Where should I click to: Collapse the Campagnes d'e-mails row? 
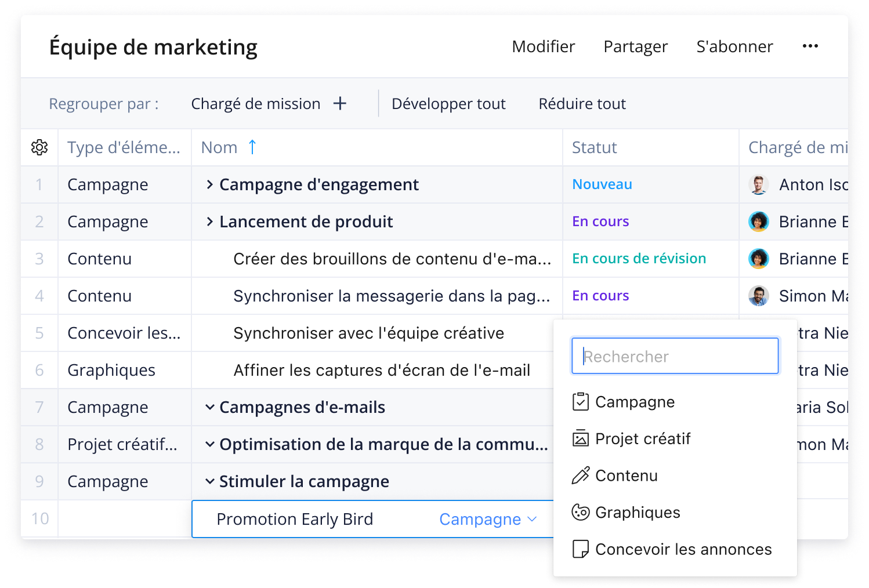210,407
